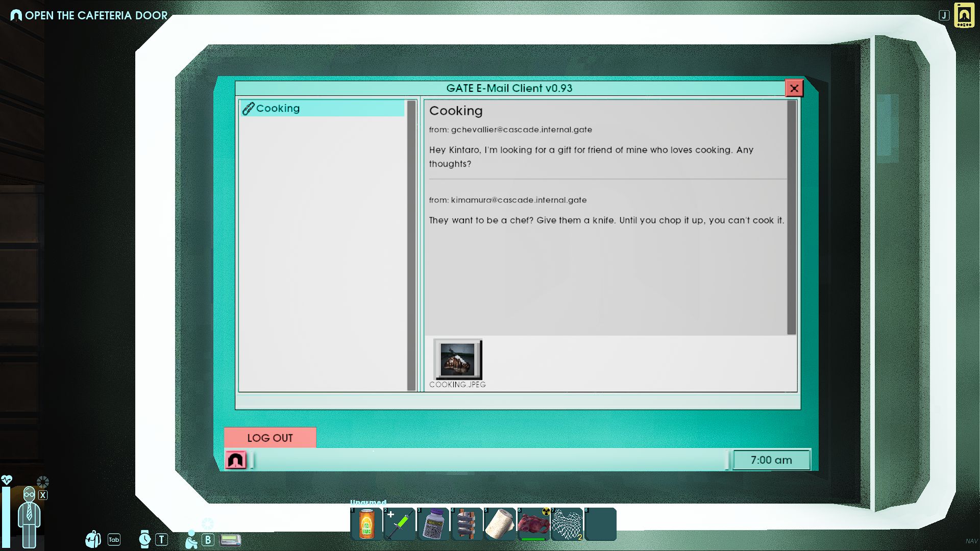Click the GATE E-Mail Client title bar
This screenshot has width=980, height=551.
pos(509,88)
